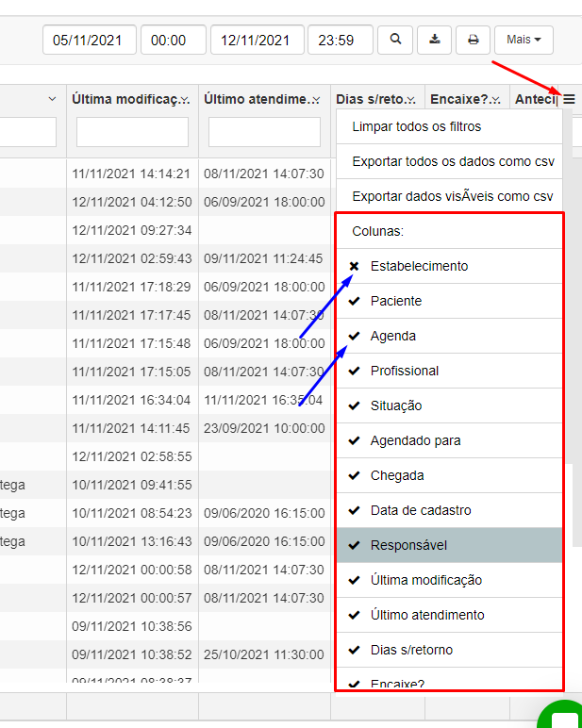The width and height of the screenshot is (582, 728).
Task: Show the Estabelecimento column
Action: (x=449, y=266)
